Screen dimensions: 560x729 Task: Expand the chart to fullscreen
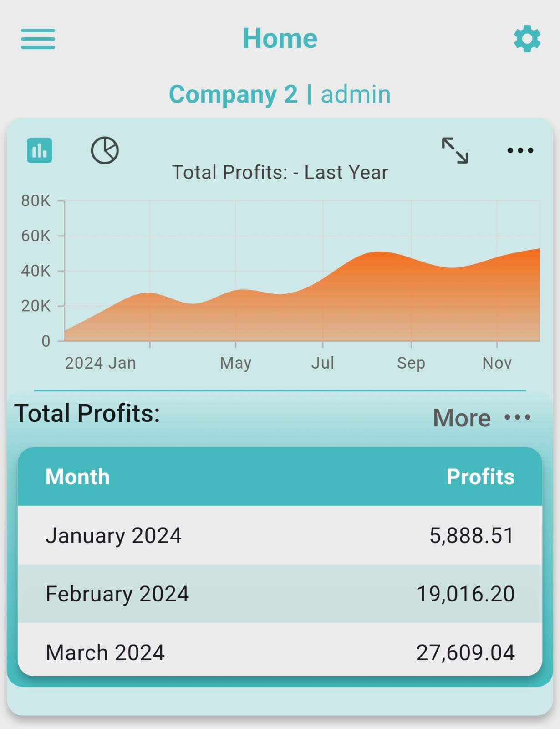(x=455, y=150)
